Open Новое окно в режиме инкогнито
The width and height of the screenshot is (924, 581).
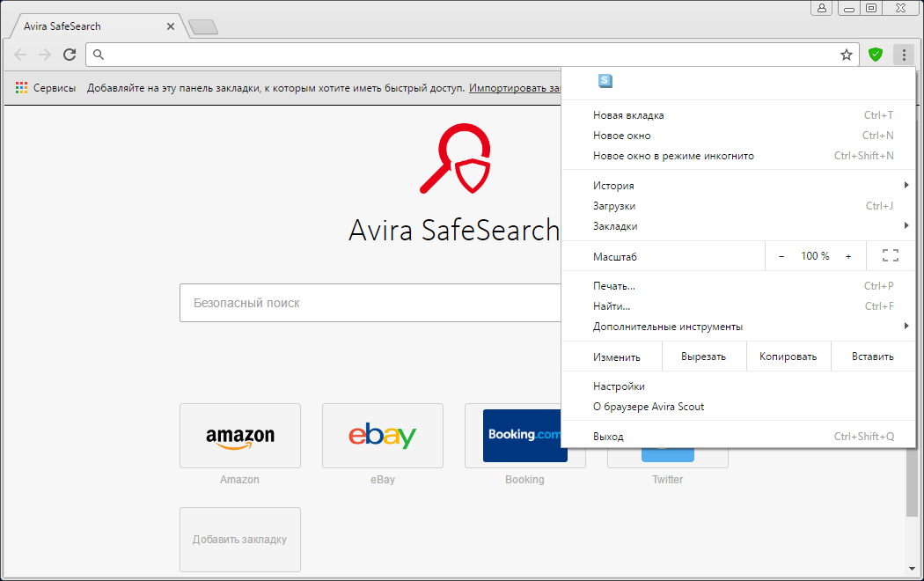tap(739, 156)
